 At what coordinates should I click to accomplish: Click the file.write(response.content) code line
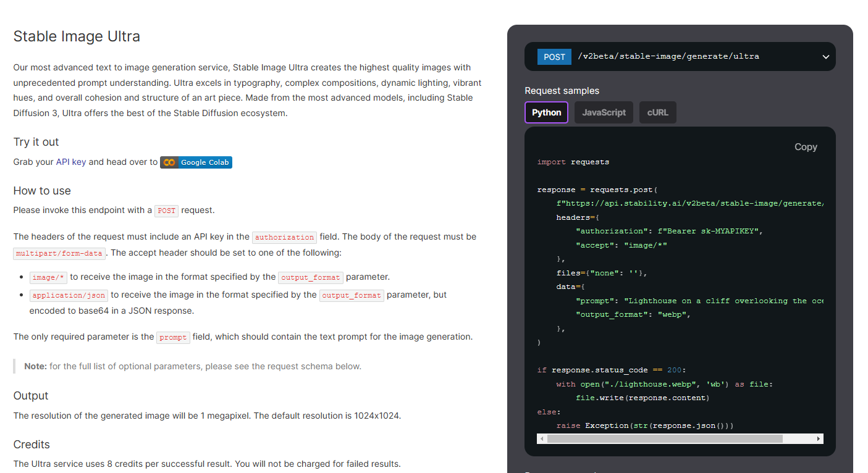(x=643, y=398)
